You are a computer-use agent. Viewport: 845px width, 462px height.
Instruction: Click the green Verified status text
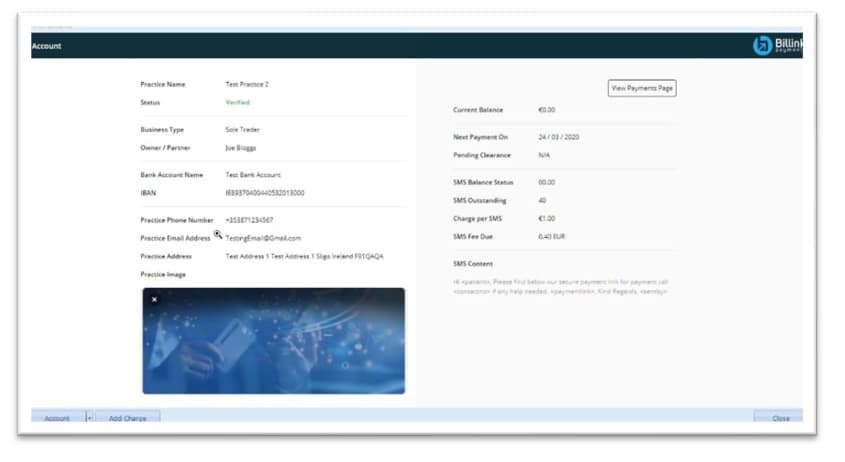[237, 102]
